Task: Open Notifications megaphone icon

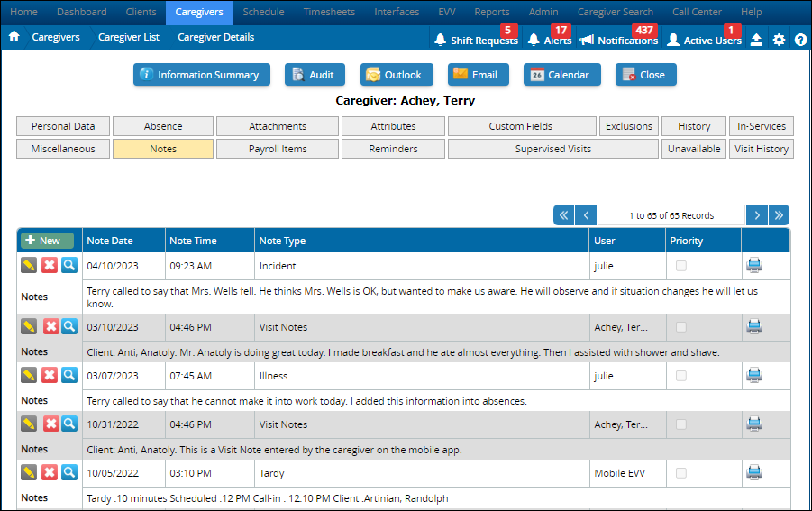Action: [x=587, y=40]
